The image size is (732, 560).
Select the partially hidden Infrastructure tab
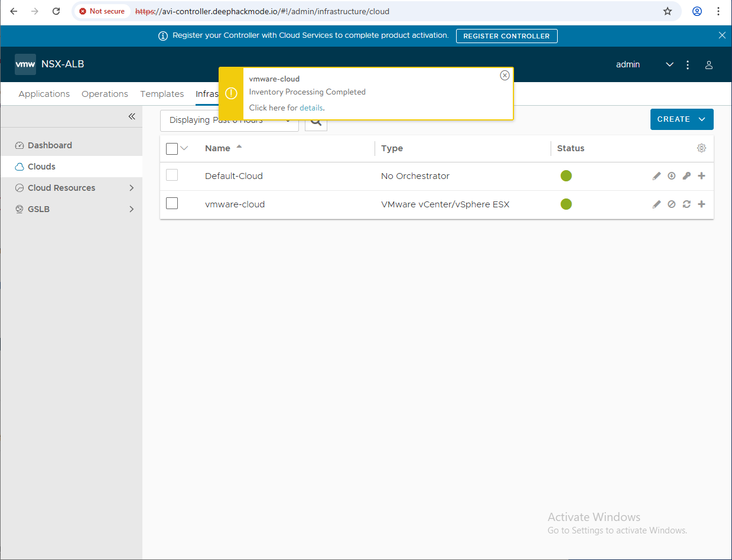(207, 94)
